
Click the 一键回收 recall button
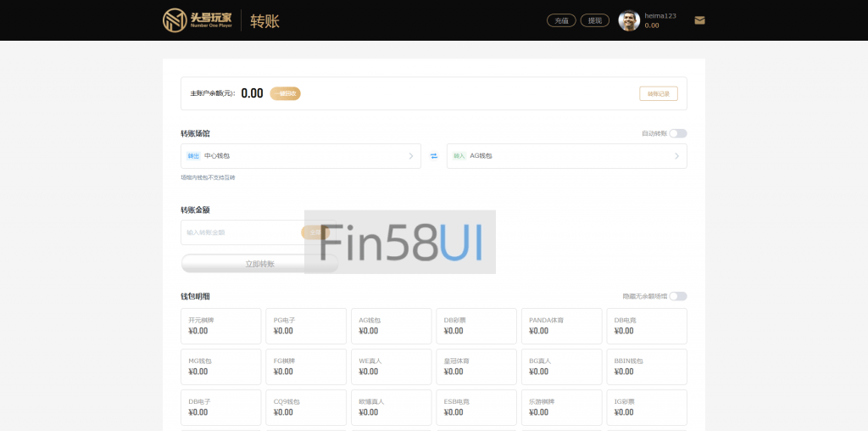(x=285, y=93)
